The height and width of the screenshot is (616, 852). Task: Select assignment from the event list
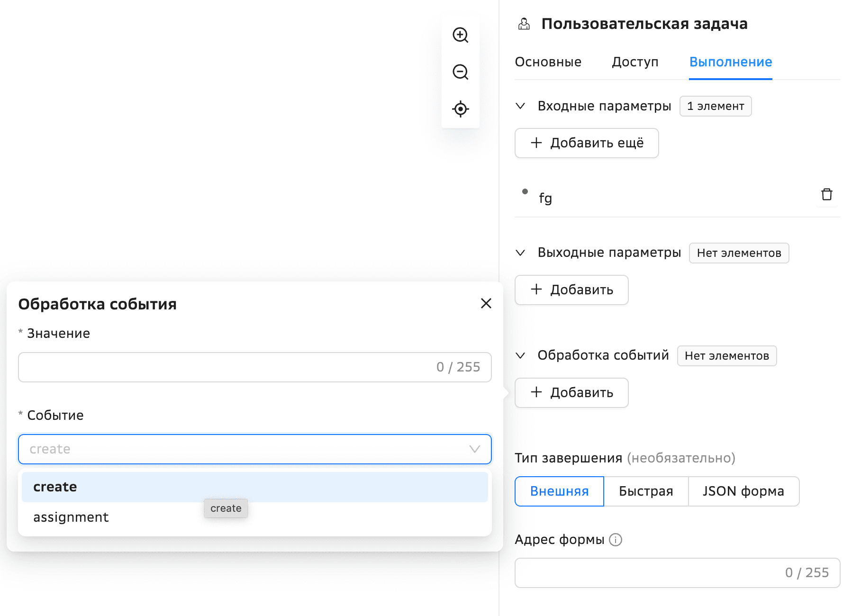click(71, 517)
